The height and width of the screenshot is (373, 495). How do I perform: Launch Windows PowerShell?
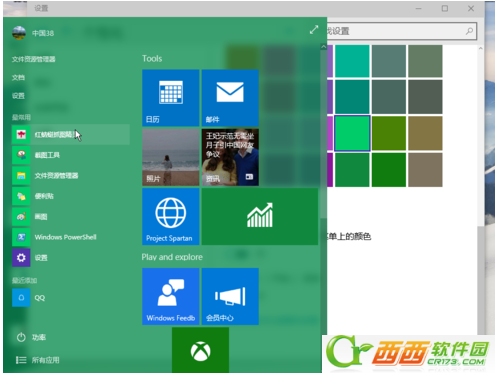click(71, 237)
